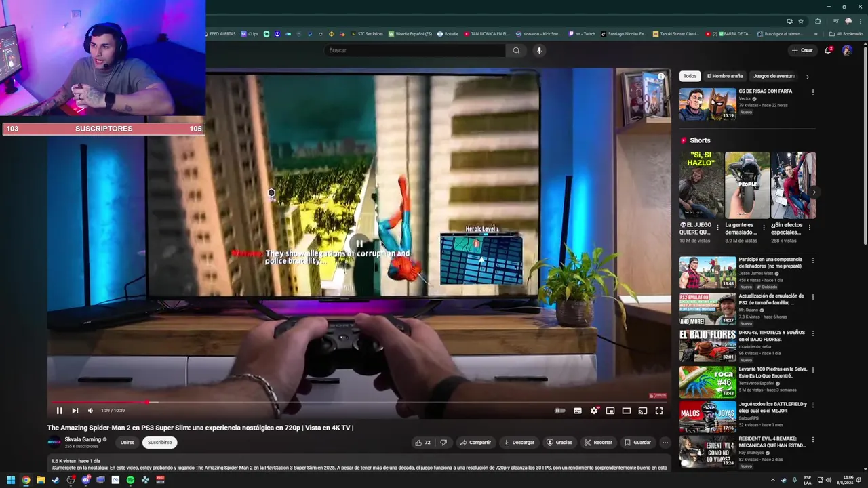Open File Explorer from the taskbar

(x=41, y=480)
